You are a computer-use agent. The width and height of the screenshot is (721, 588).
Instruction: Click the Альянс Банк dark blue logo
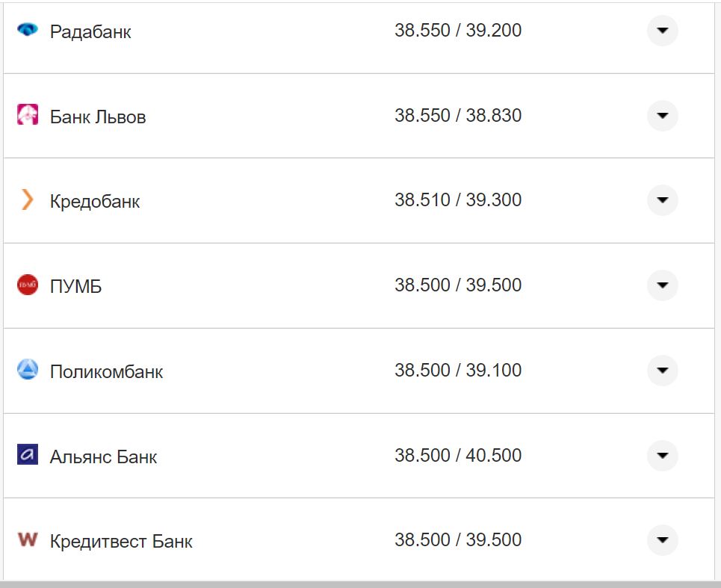(27, 454)
